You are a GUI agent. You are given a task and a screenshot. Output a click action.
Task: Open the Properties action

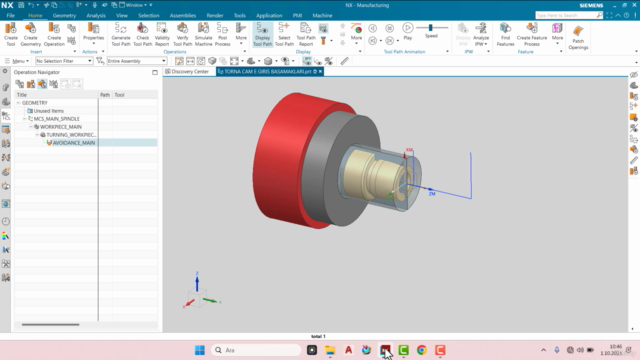(x=93, y=33)
